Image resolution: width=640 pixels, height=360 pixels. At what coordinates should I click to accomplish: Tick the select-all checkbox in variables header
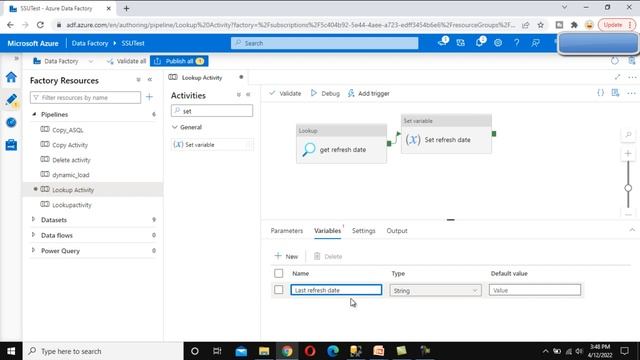coord(278,273)
